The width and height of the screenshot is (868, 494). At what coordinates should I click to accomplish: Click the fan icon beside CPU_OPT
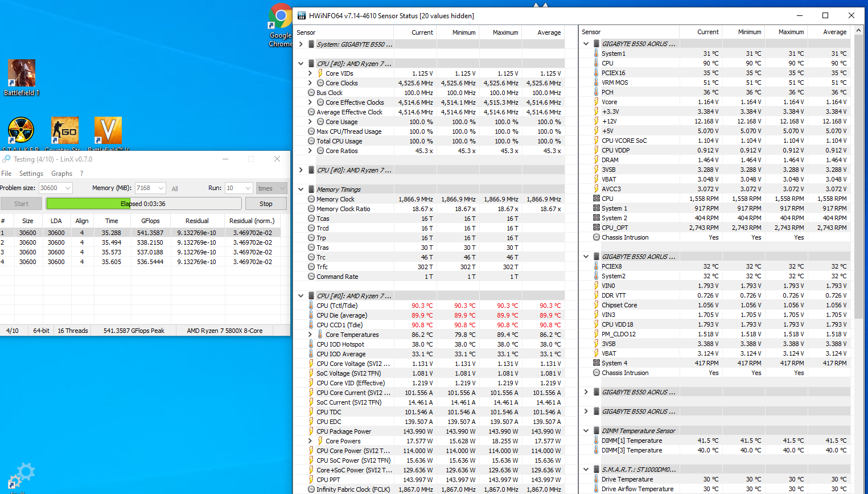(596, 228)
